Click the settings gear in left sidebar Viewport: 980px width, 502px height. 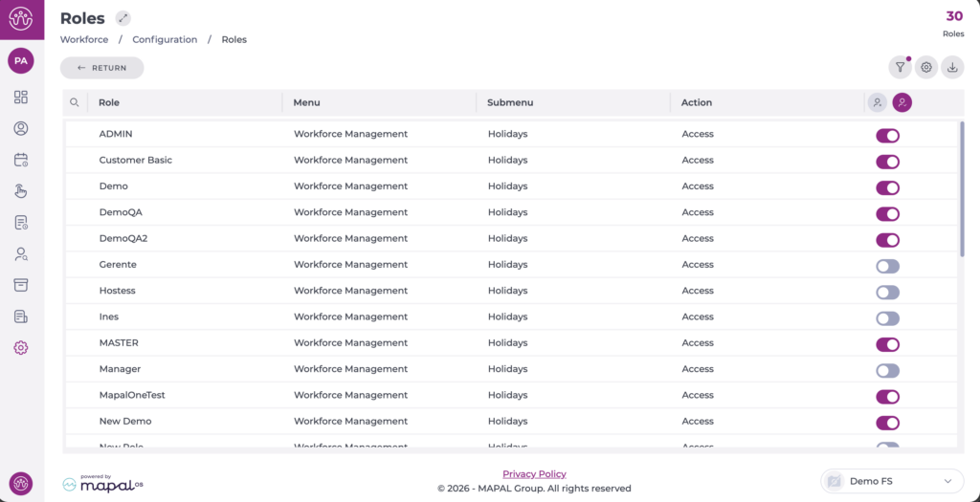point(21,348)
